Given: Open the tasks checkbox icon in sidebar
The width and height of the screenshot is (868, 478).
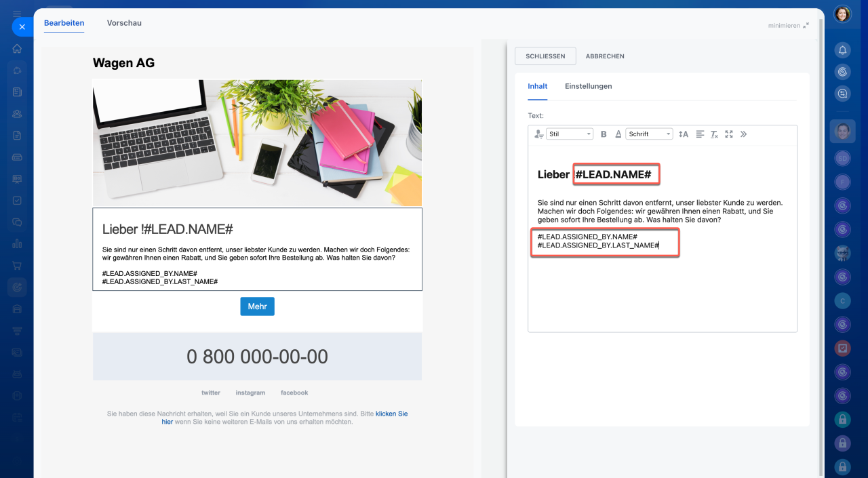Looking at the screenshot, I should [x=17, y=200].
